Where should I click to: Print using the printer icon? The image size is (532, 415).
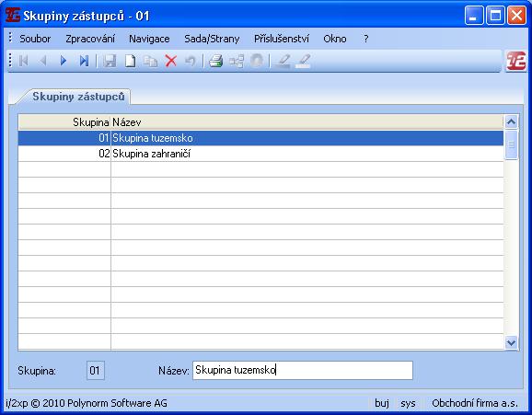tap(215, 61)
